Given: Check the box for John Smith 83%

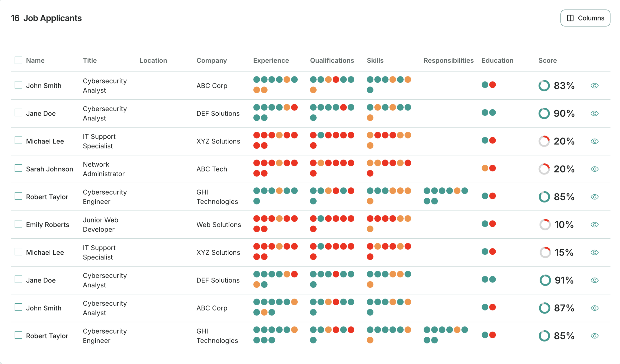Looking at the screenshot, I should (18, 85).
